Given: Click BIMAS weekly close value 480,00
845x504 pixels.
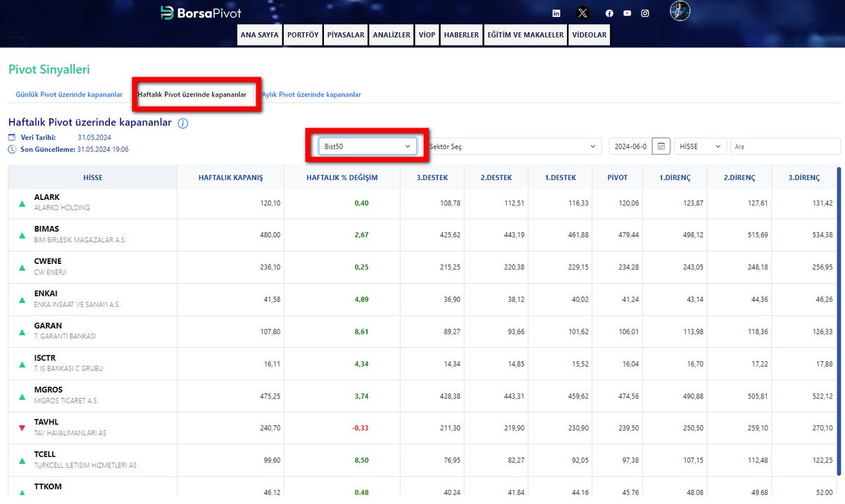Looking at the screenshot, I should click(x=270, y=235).
